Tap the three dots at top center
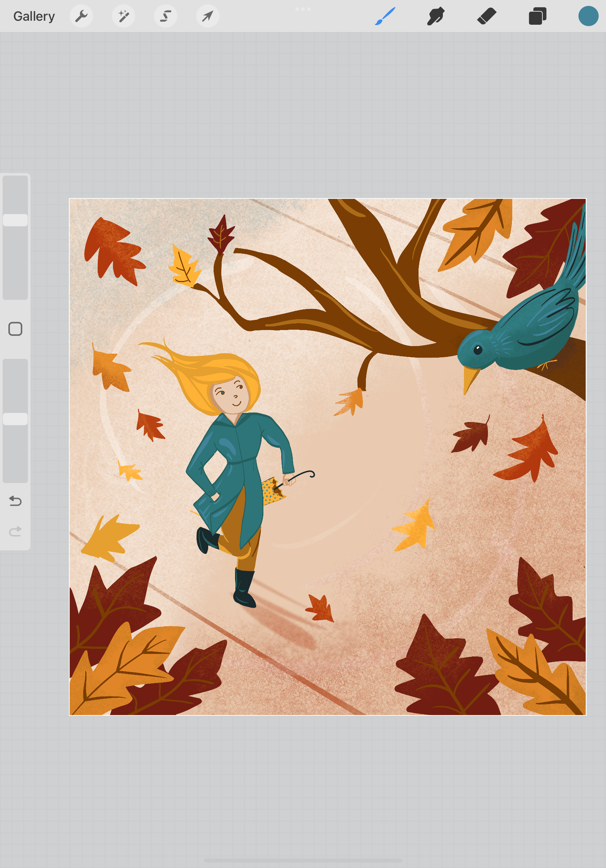 303,9
